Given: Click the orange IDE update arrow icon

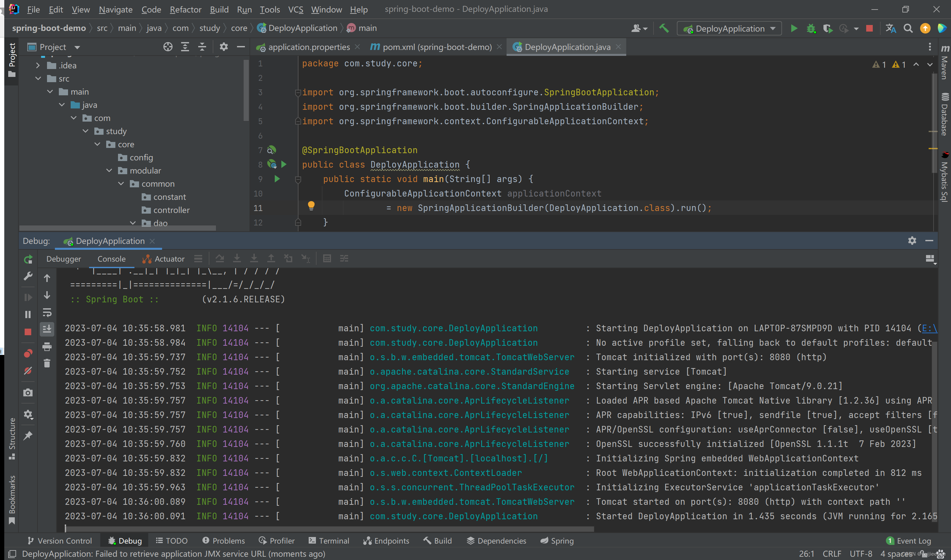Looking at the screenshot, I should click(x=925, y=28).
